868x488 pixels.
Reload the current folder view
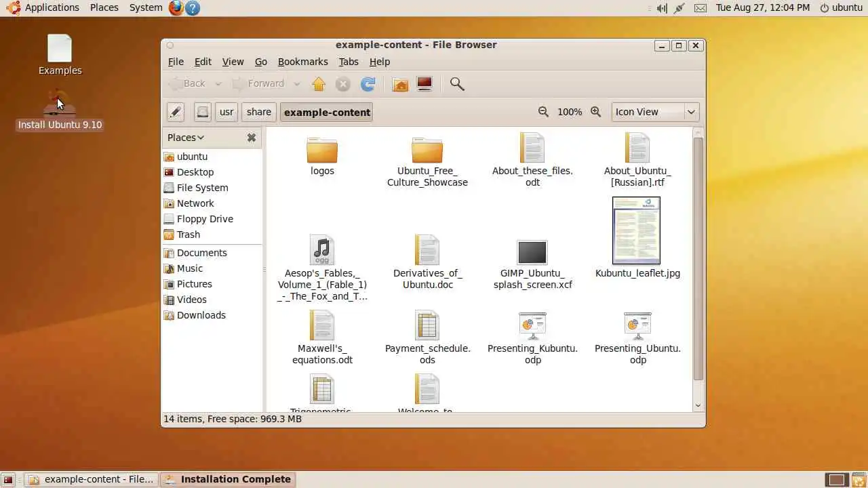(368, 84)
